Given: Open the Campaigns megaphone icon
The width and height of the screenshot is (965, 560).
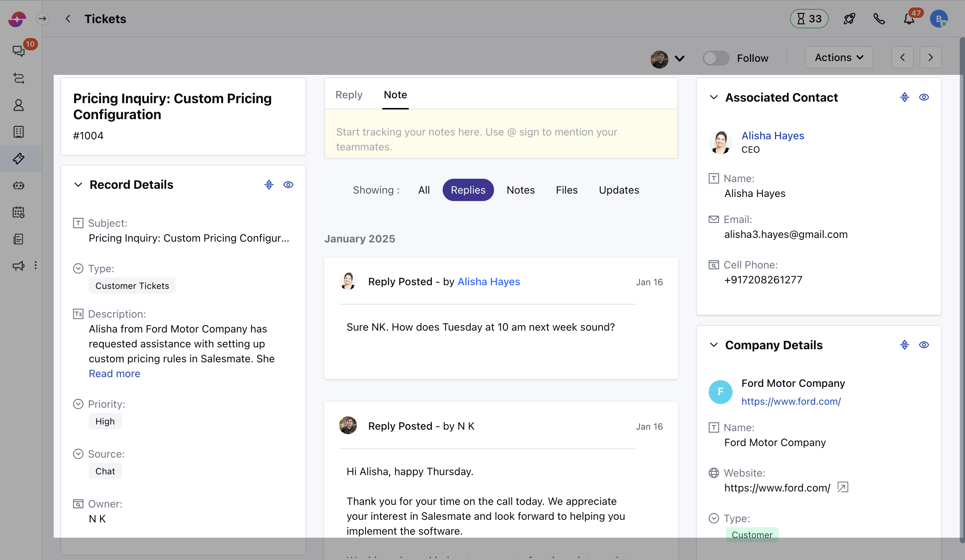Looking at the screenshot, I should 18,265.
